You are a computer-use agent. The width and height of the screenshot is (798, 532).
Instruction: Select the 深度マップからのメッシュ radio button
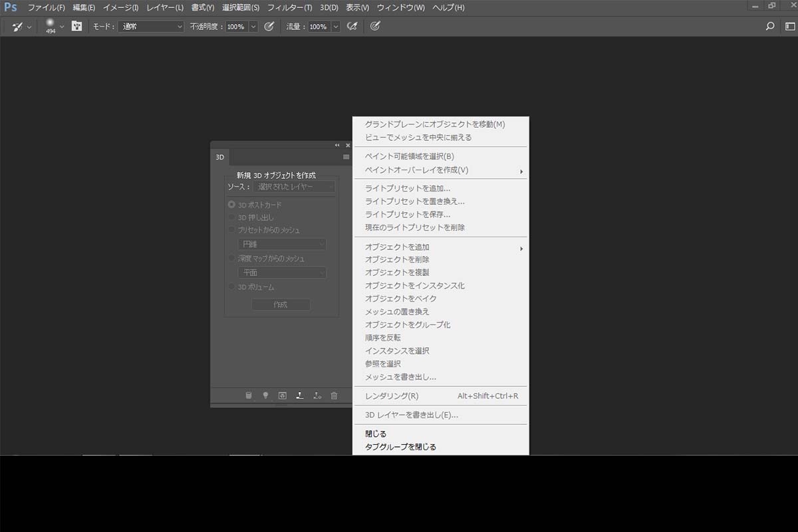(231, 259)
